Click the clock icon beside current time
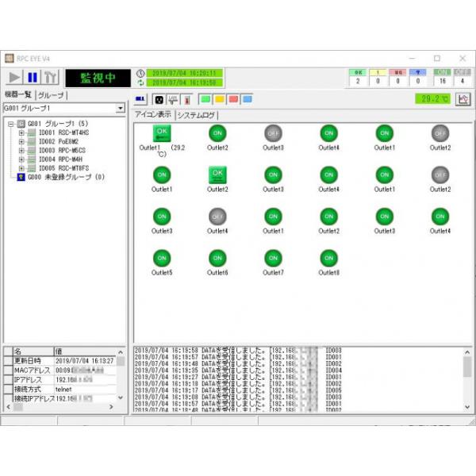This screenshot has width=476, height=476. pyautogui.click(x=140, y=73)
